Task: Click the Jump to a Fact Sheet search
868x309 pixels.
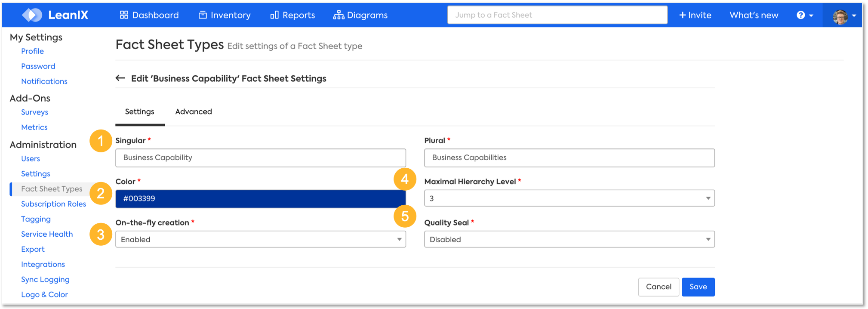Action: (x=557, y=15)
